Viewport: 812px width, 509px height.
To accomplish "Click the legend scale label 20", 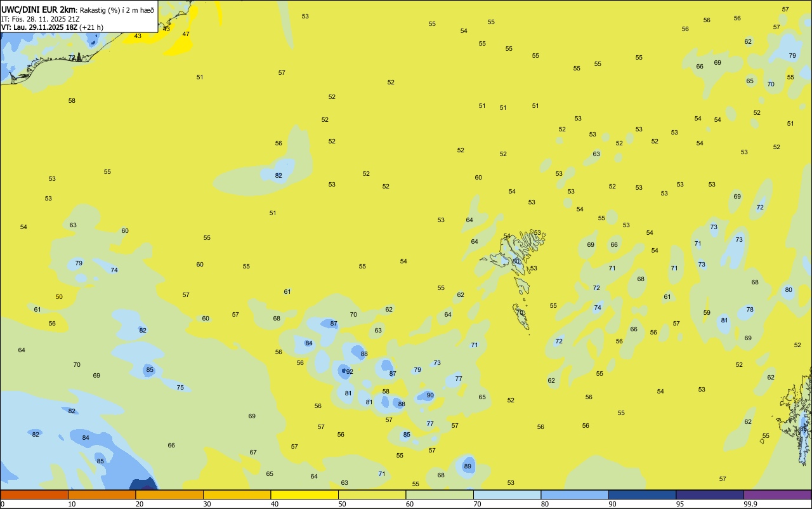I will (140, 504).
